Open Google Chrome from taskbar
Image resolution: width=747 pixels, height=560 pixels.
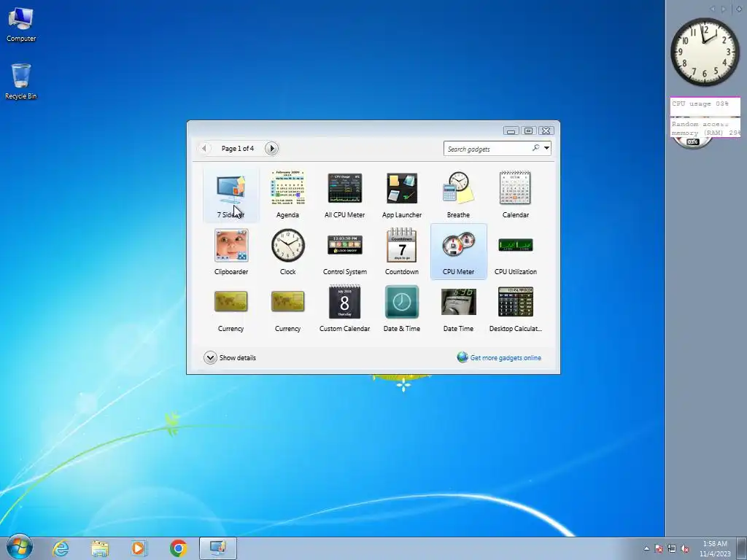[179, 548]
